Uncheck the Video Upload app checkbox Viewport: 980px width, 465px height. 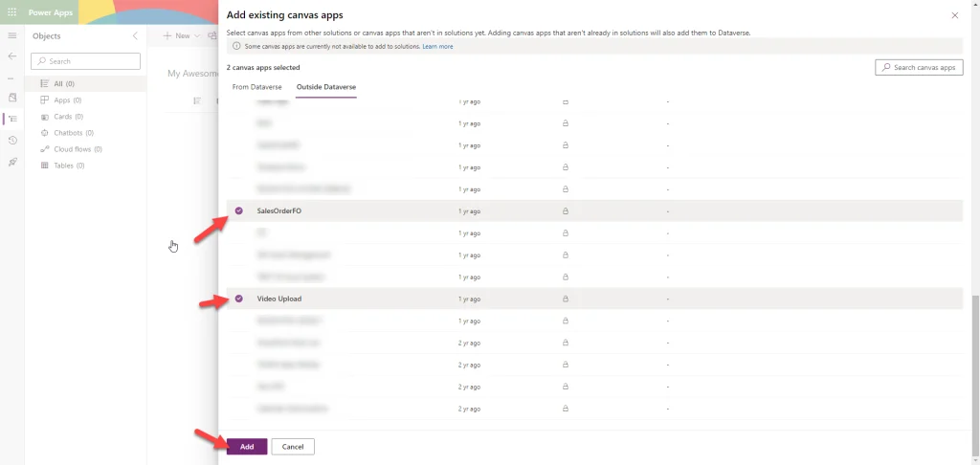238,299
